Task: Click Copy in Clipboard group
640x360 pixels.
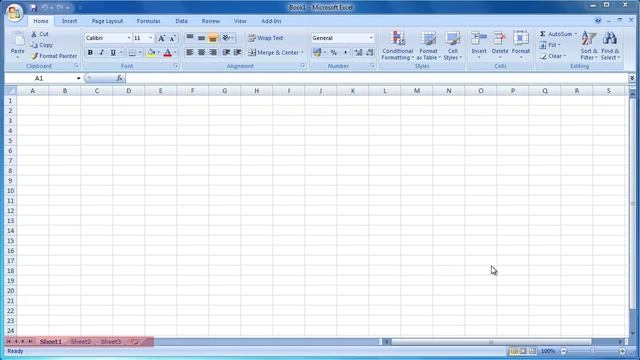Action: point(42,45)
